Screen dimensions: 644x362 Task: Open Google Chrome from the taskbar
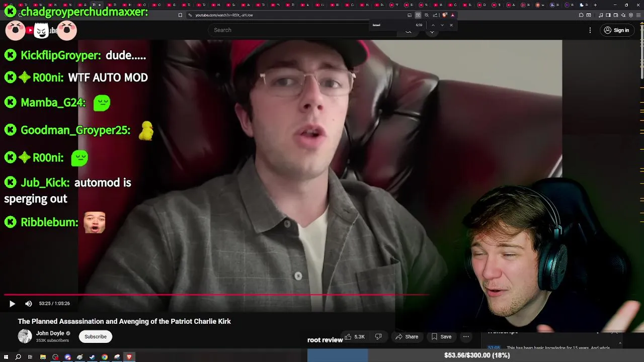(x=105, y=357)
